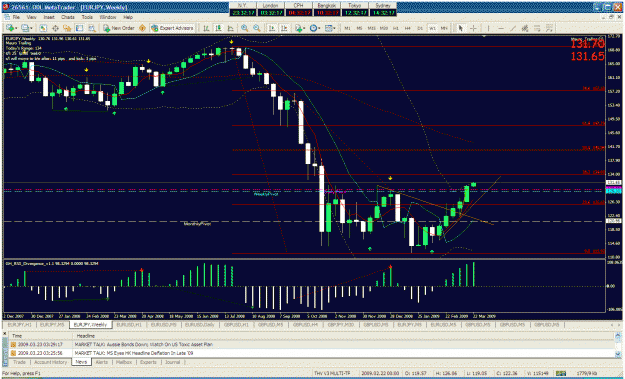Image resolution: width=625 pixels, height=379 pixels.
Task: Open the Journal tab in Terminal
Action: click(x=173, y=362)
